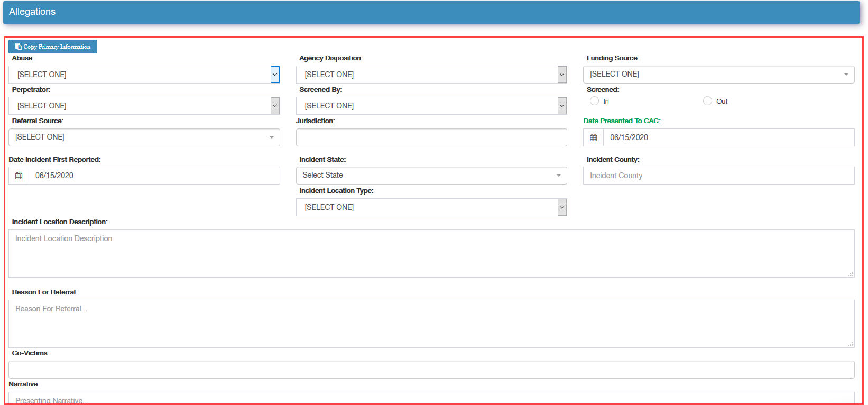Image resolution: width=868 pixels, height=405 pixels.
Task: Click the Jurisdiction text field
Action: 431,137
